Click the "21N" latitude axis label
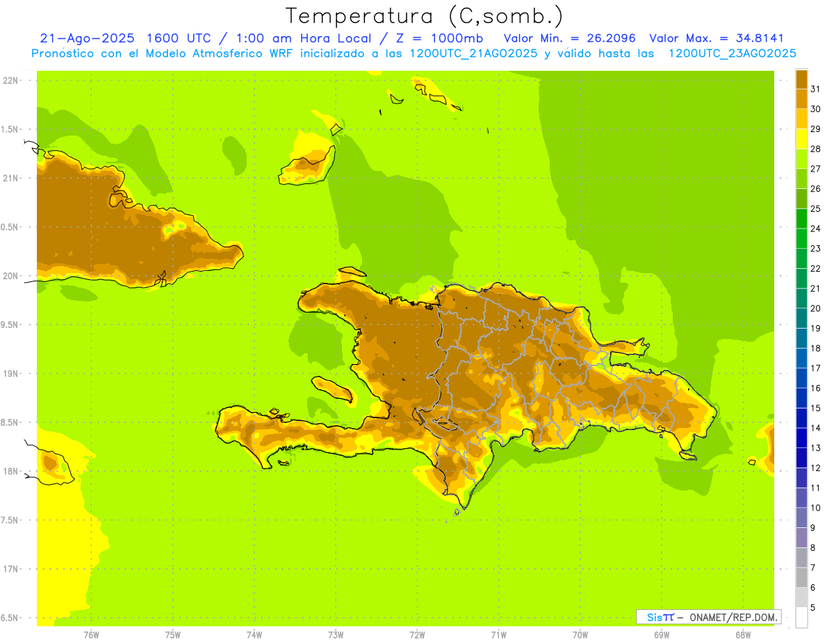 pyautogui.click(x=11, y=178)
